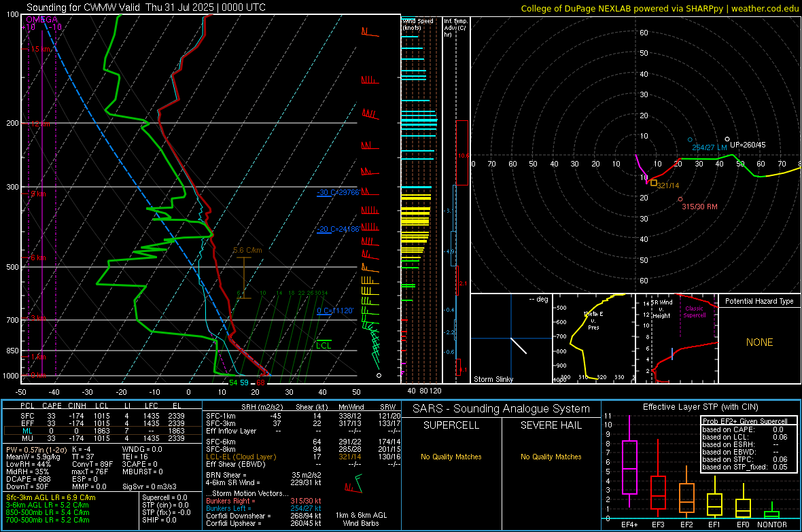Click the Prob EF2+ Given Supercell header
Viewport: 802px width, 532px height.
click(x=745, y=421)
